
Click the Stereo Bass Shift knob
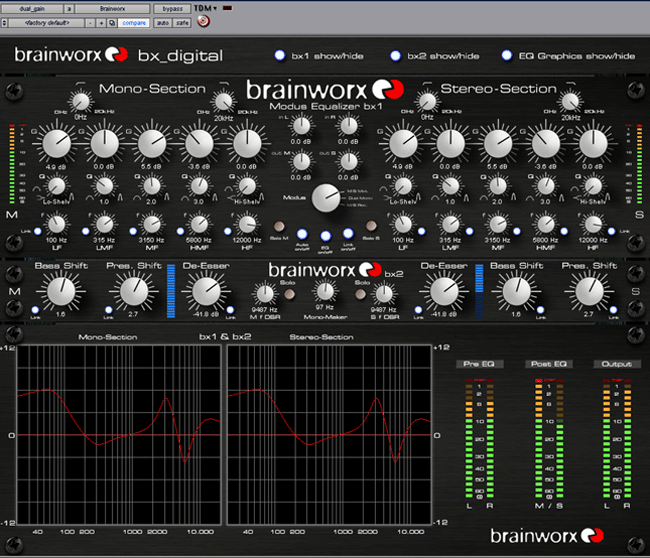[x=516, y=292]
